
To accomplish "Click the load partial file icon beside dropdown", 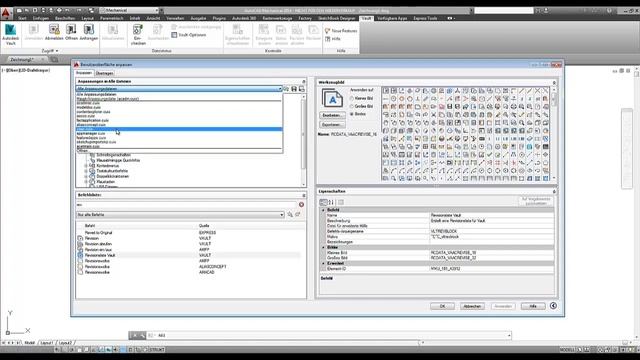I will (x=286, y=89).
